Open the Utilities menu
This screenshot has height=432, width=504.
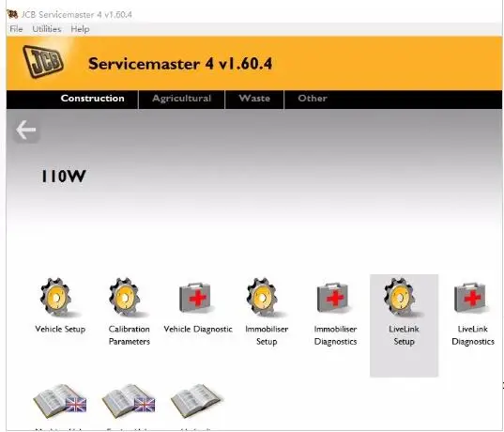pos(47,29)
